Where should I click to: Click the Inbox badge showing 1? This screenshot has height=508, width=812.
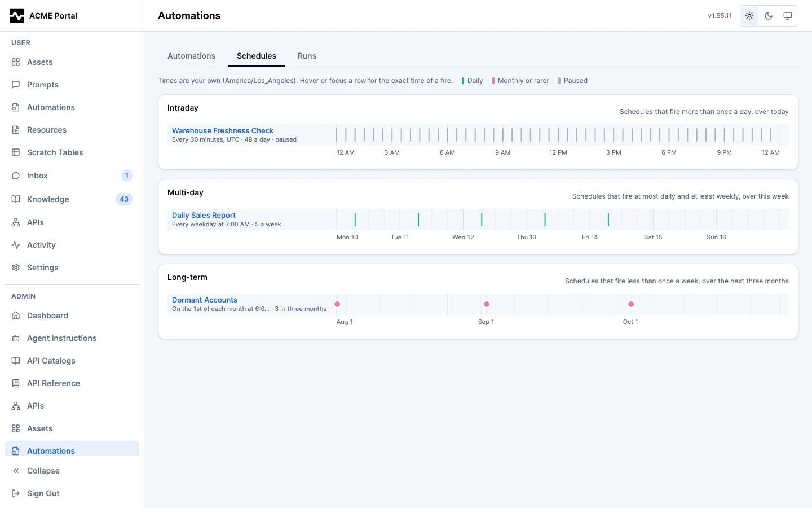click(x=127, y=176)
